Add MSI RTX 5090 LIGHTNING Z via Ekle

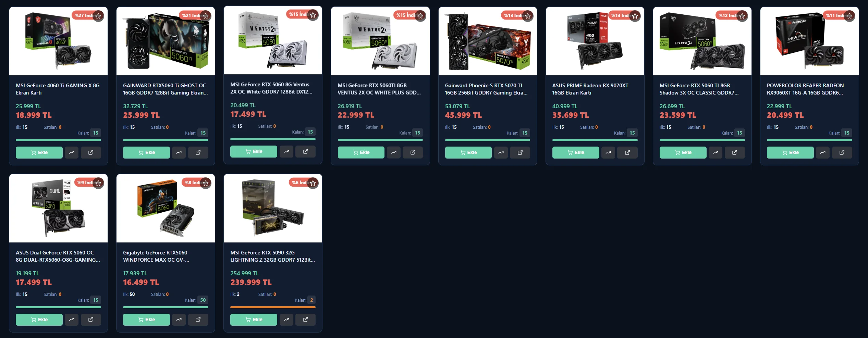(x=254, y=320)
